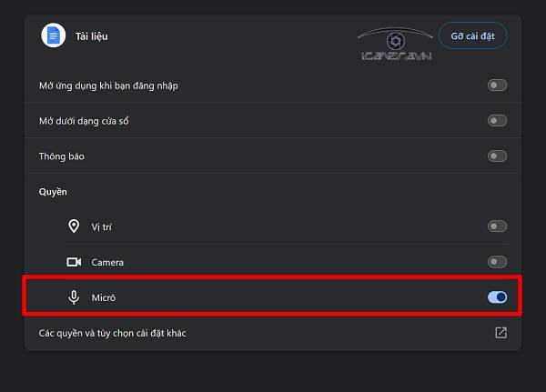Click the "Vị trí" label text
Viewport: 546px width, 392px height.
[101, 226]
